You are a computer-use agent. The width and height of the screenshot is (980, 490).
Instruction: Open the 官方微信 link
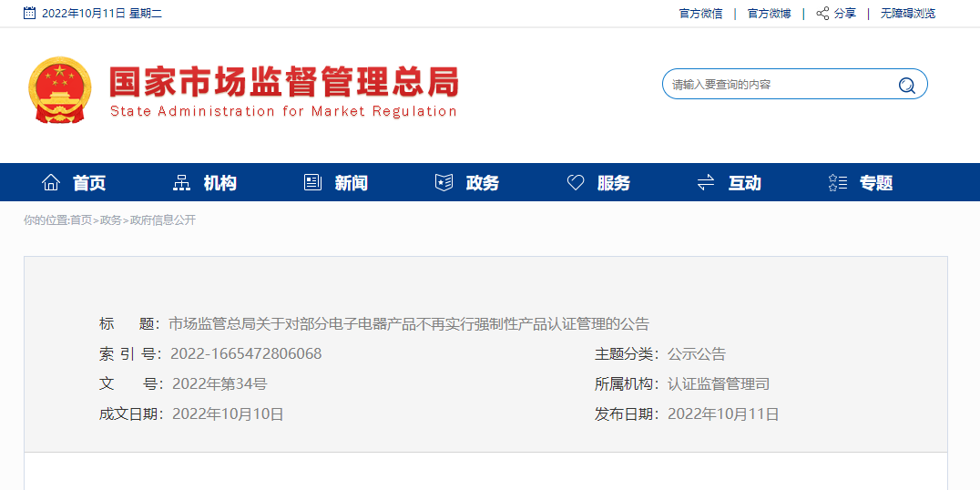[x=700, y=14]
